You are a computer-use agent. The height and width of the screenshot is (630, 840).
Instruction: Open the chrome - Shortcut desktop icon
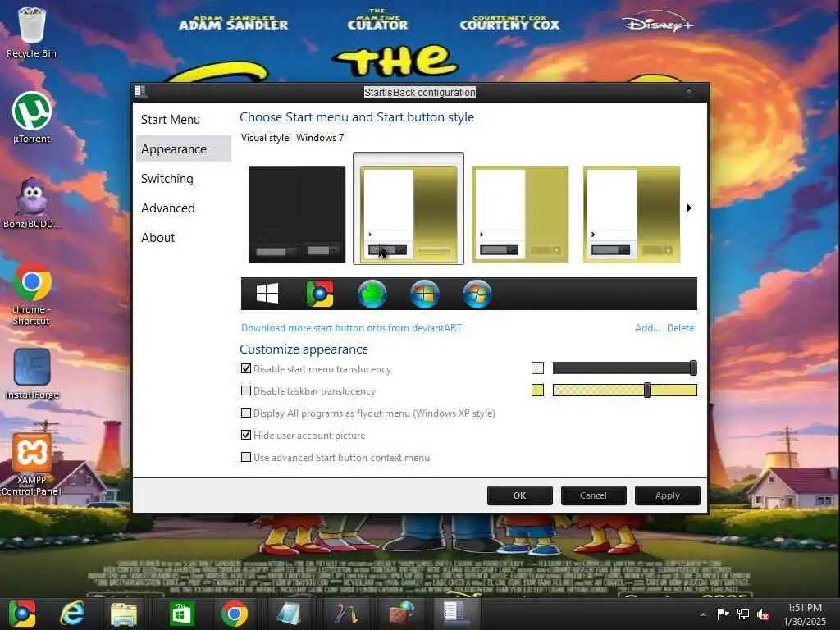tap(32, 294)
